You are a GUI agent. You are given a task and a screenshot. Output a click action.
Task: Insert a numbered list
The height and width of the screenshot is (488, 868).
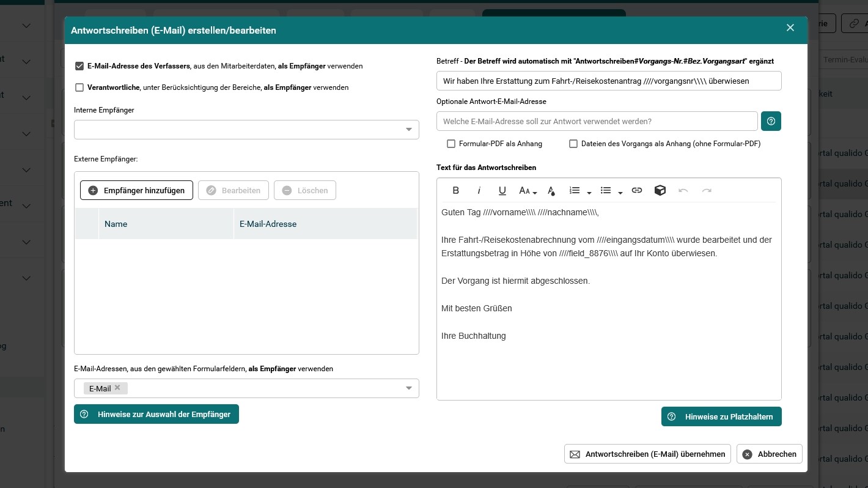(575, 190)
